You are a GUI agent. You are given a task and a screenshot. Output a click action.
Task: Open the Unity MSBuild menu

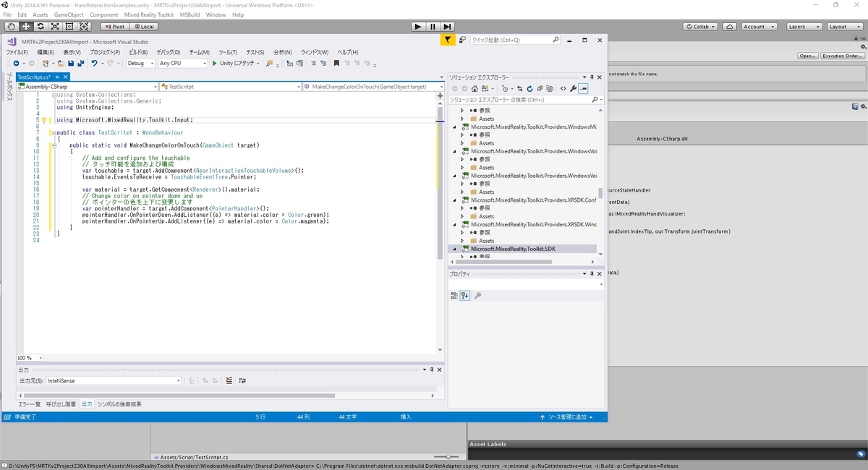point(190,14)
